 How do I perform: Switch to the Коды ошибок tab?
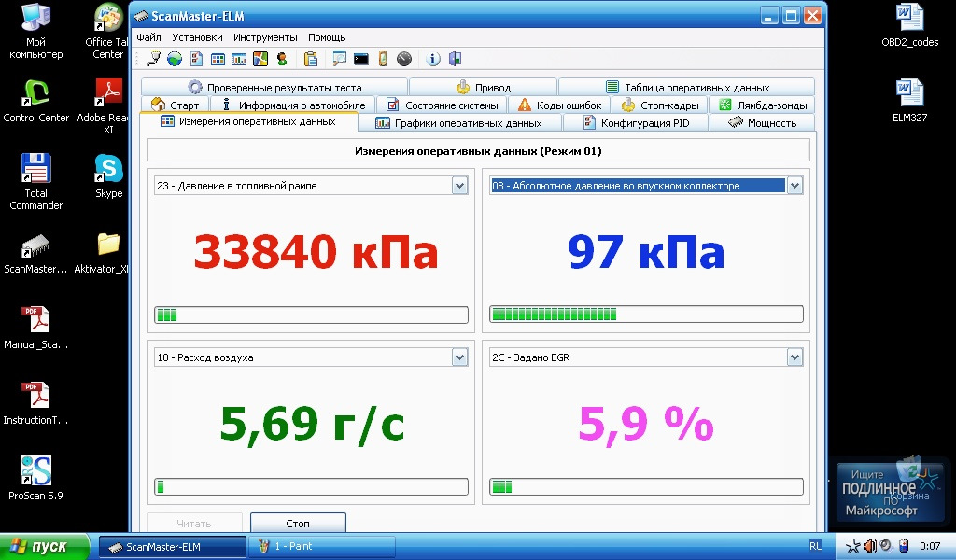(x=560, y=105)
